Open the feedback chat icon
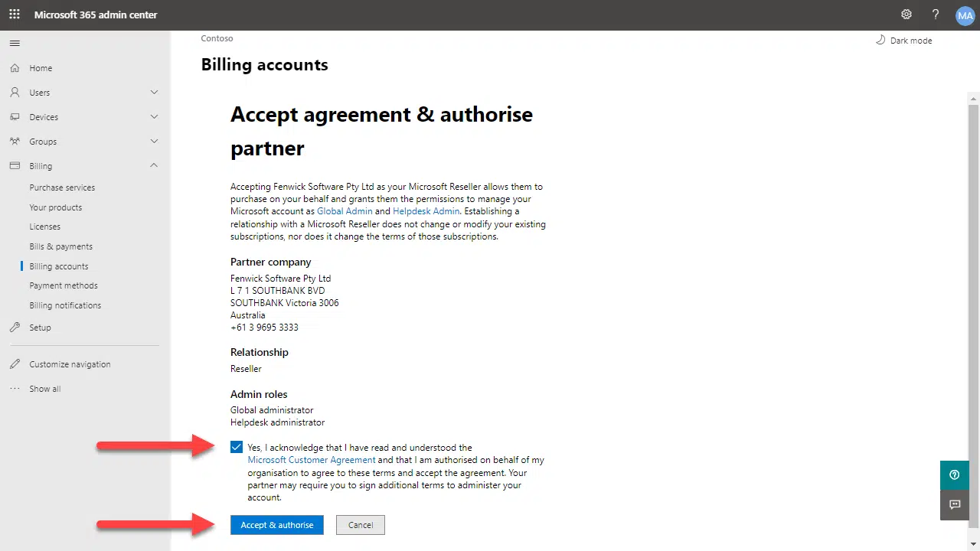 (x=954, y=505)
